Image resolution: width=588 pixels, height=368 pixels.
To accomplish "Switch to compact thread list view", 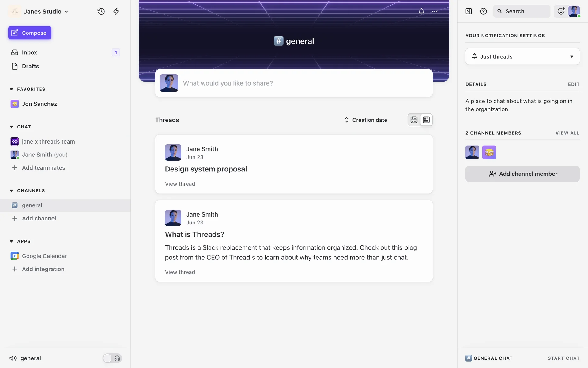I will tap(414, 120).
